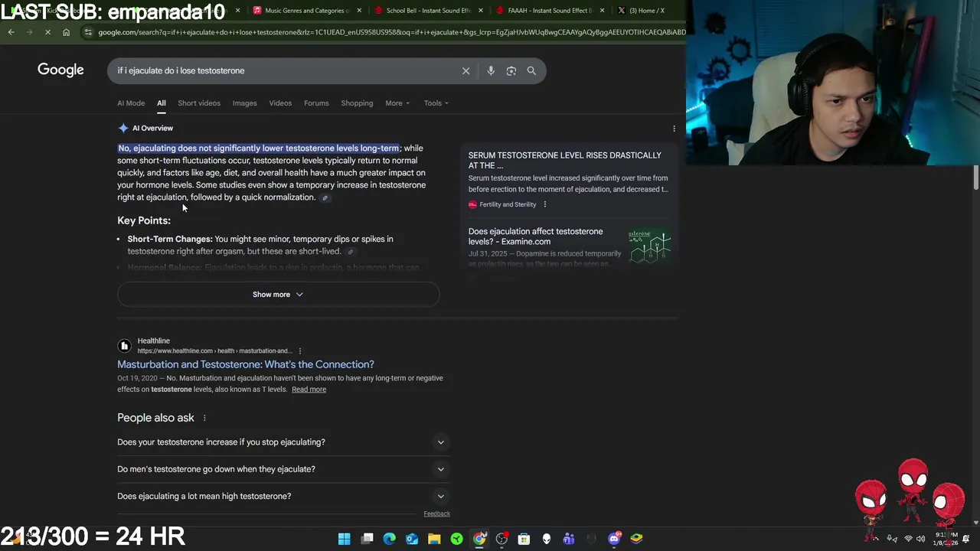Switch to Shopping results
This screenshot has height=551, width=980.
coord(357,103)
